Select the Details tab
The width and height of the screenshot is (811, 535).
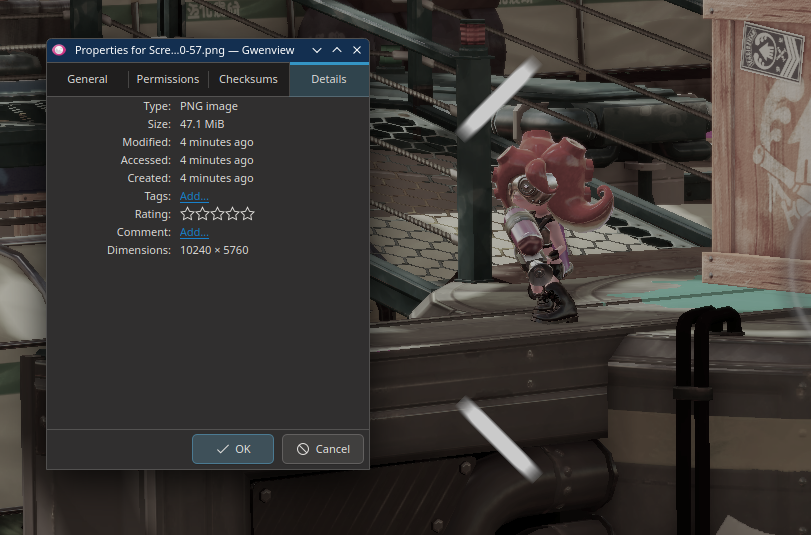click(329, 79)
